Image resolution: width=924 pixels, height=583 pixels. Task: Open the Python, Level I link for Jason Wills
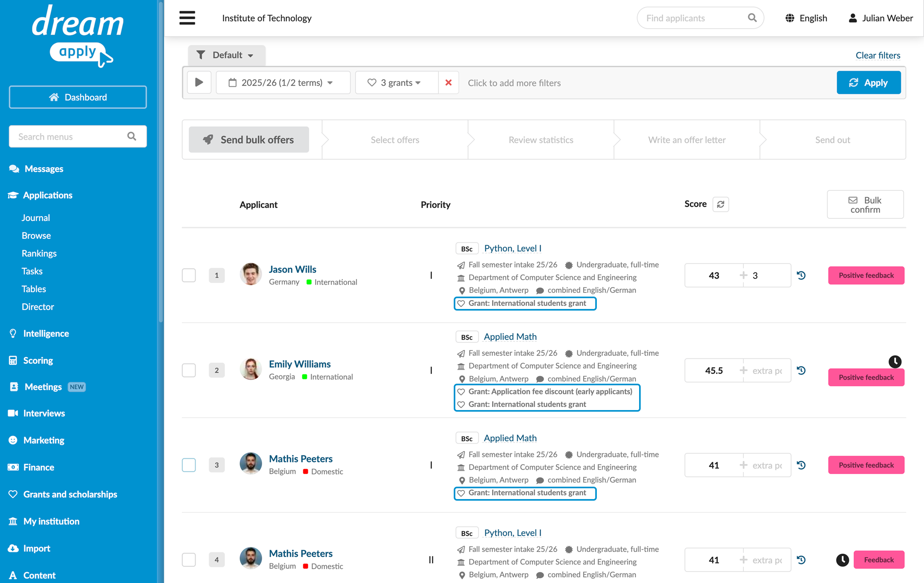513,248
